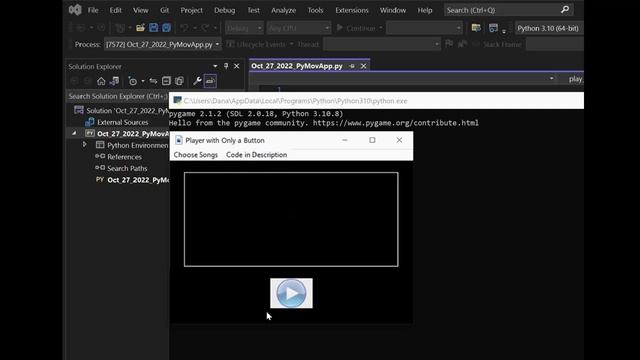This screenshot has width=640, height=360.
Task: Open the Solution Explorer window options arrow
Action: tap(215, 66)
